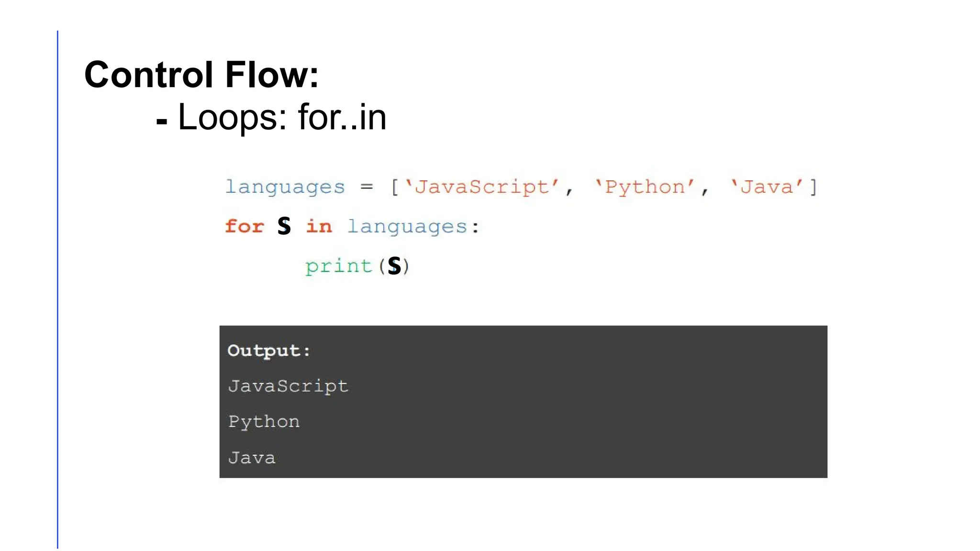980x551 pixels.
Task: Click the S argument inside print()
Action: [x=394, y=265]
